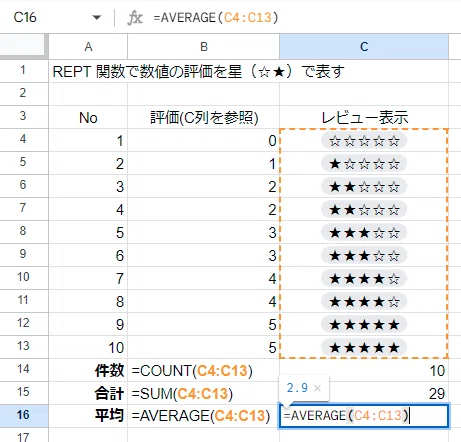The image size is (461, 442).
Task: Select the review cell in row 8
Action: (364, 233)
